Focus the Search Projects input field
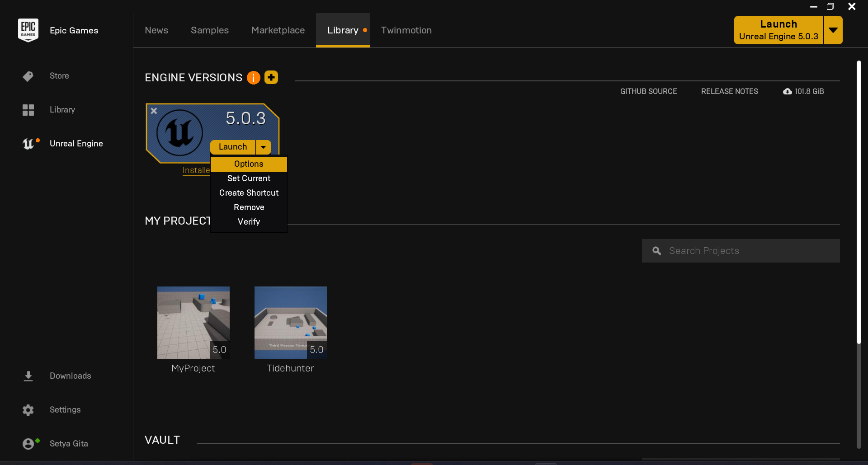 [x=741, y=251]
